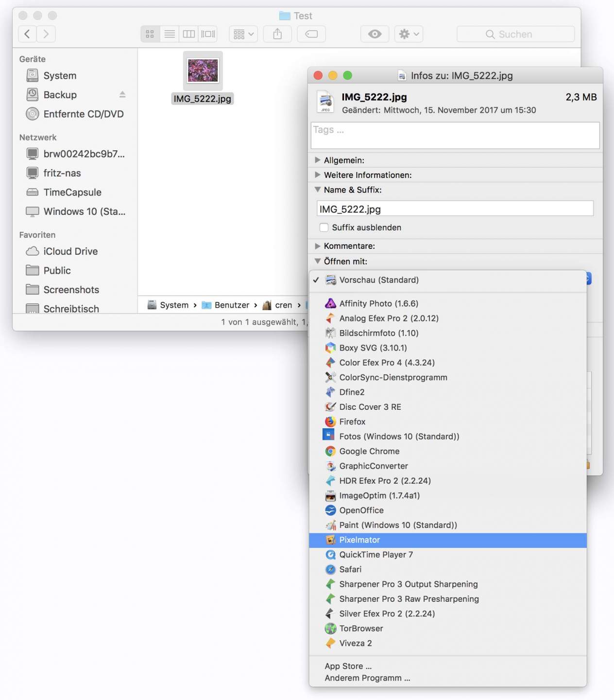
Task: Switch Finder to list view
Action: click(170, 34)
